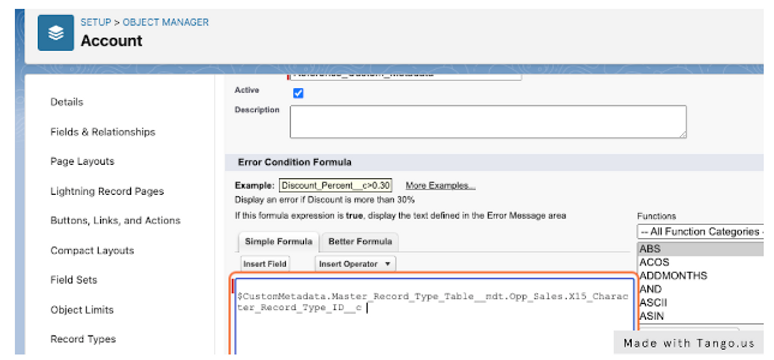Click inside the Description text box
Viewport: 774px width, 360px height.
pos(488,121)
